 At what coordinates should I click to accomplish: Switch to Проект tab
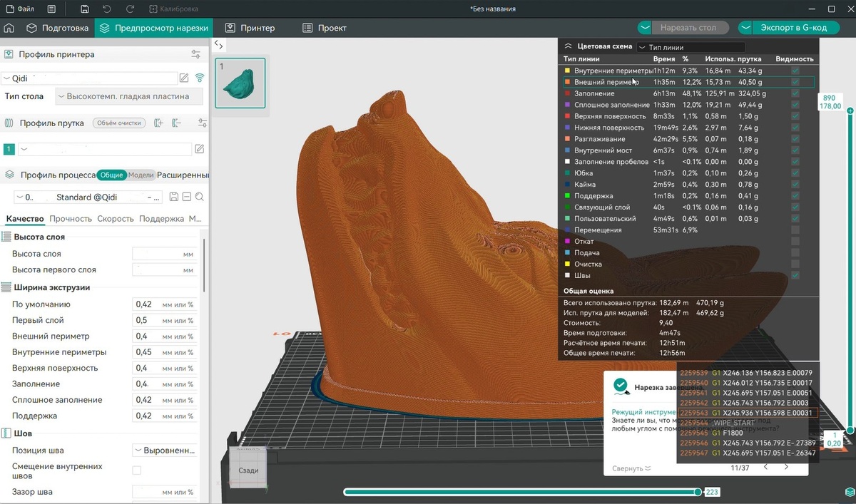coord(325,29)
